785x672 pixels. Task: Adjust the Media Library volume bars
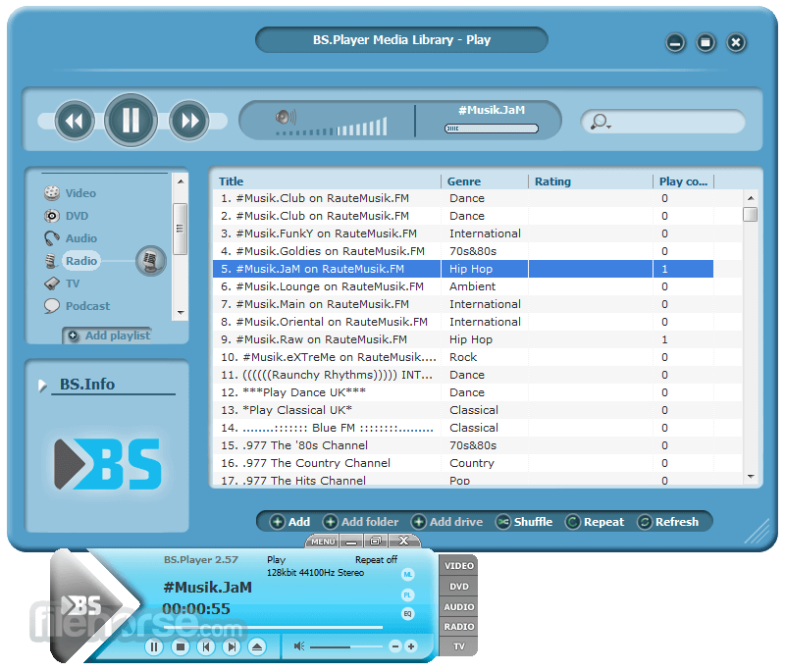332,128
